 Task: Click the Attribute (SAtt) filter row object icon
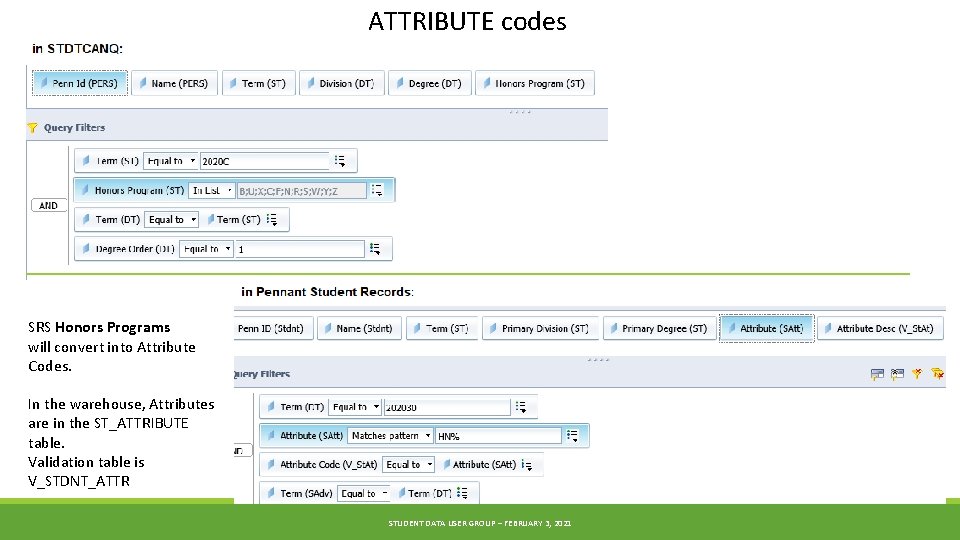pyautogui.click(x=271, y=435)
